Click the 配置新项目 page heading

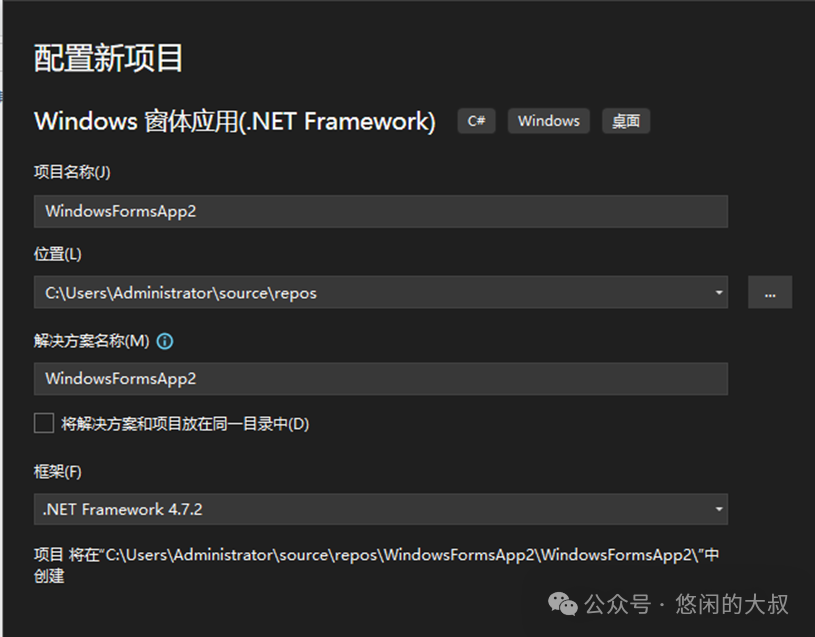pyautogui.click(x=108, y=58)
